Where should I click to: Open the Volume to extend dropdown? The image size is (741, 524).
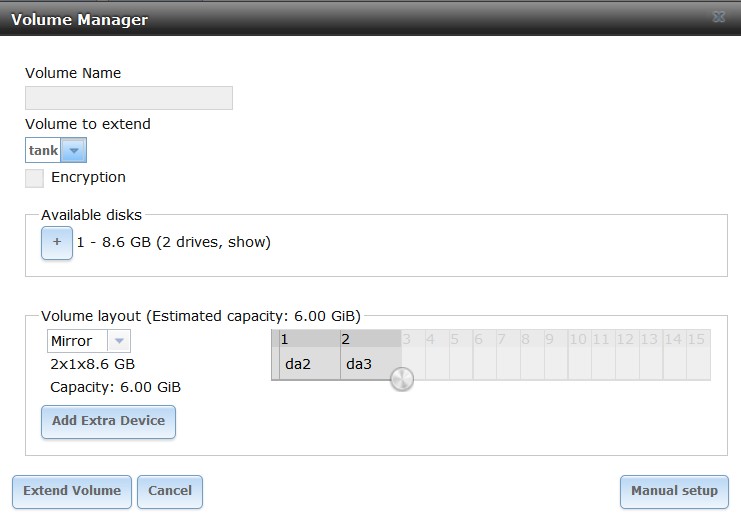click(x=74, y=151)
